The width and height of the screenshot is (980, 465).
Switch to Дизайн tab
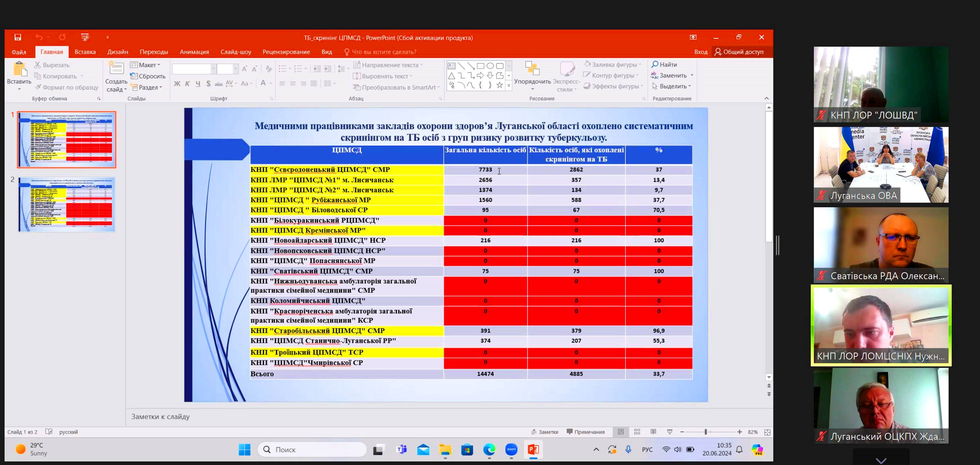pos(117,52)
